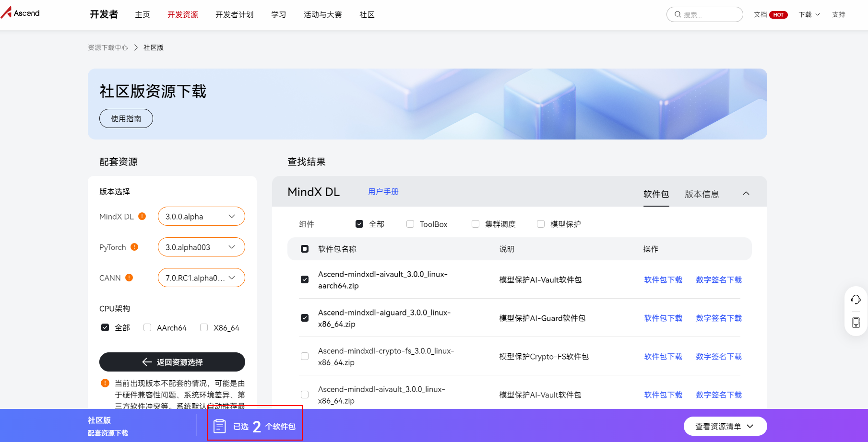The image size is (868, 442).
Task: Check the AArch64 CPU architecture box
Action: tap(147, 327)
